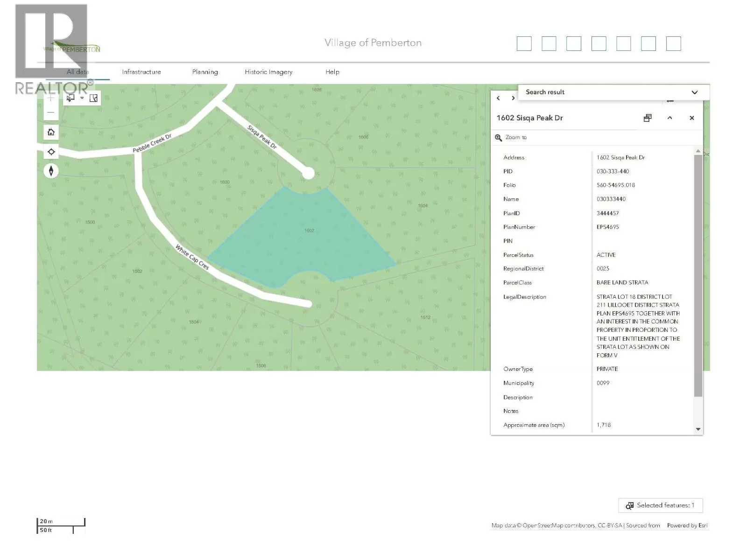Viewport: 747px width, 560px height.
Task: Collapse the popup with the caret
Action: [669, 118]
